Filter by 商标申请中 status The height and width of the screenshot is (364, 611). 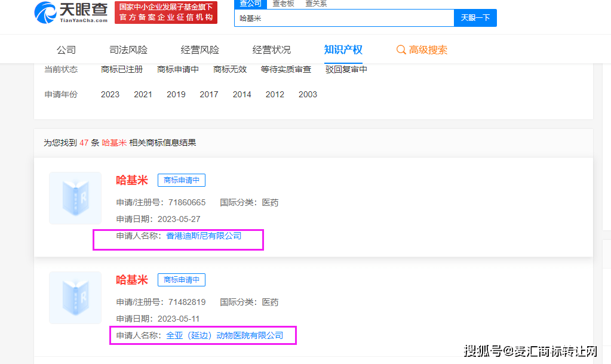(178, 70)
